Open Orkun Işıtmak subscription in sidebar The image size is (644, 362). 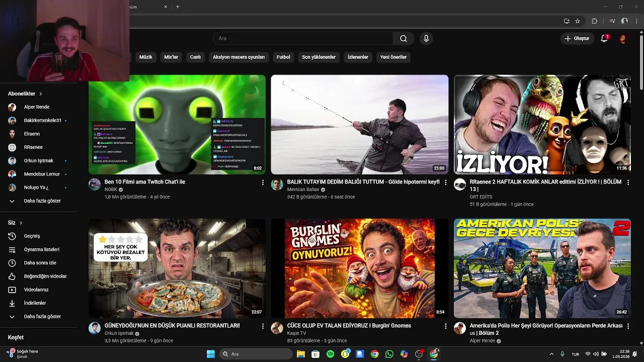pyautogui.click(x=38, y=161)
